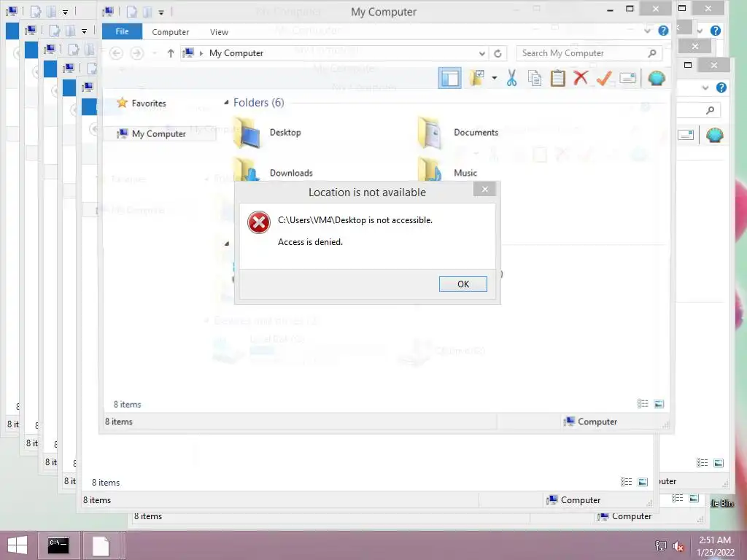Collapse the ribbon using the chevron
747x560 pixels.
pyautogui.click(x=647, y=31)
